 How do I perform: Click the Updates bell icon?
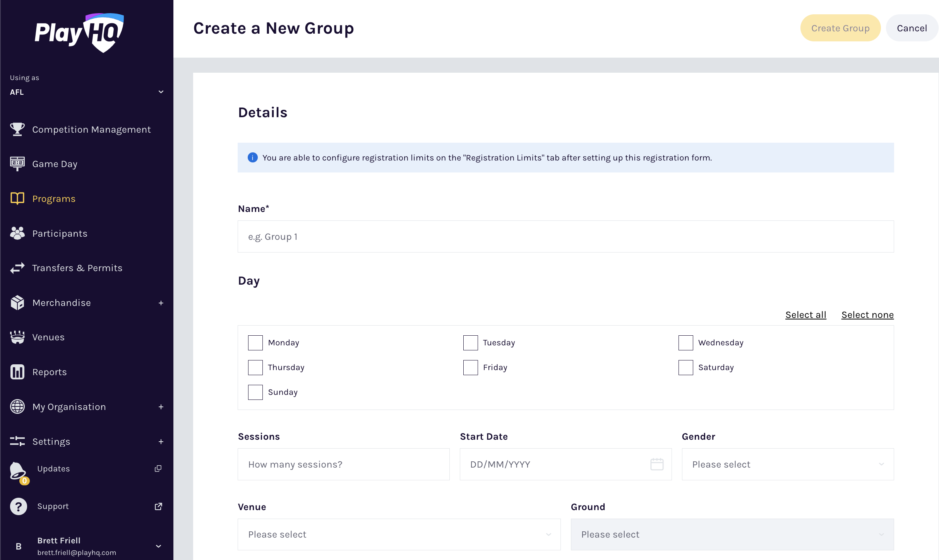click(18, 471)
